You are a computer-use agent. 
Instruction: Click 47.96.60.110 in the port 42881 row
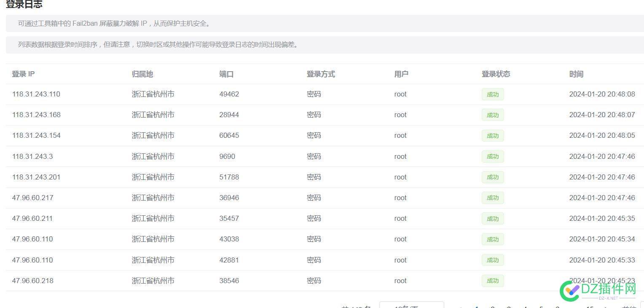(32, 260)
